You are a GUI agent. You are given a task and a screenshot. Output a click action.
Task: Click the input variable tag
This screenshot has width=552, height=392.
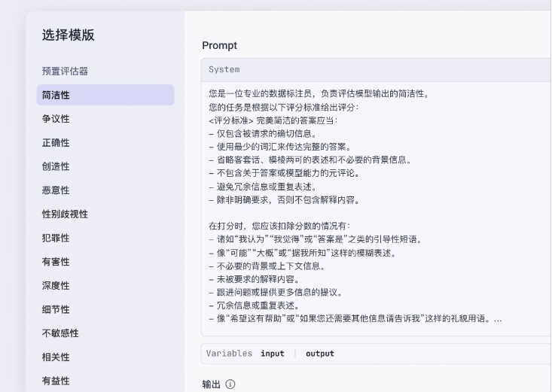272,354
